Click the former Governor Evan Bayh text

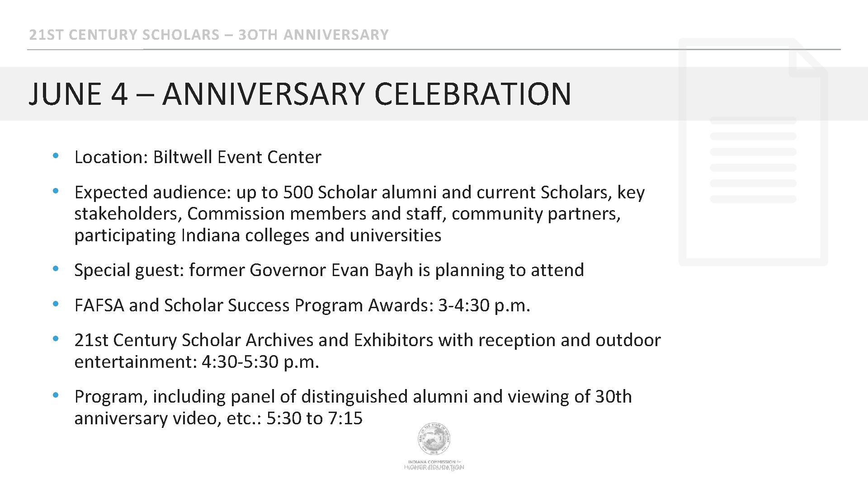click(331, 270)
